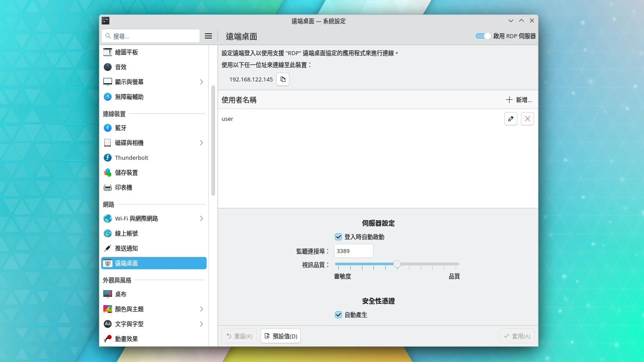Viewport: 644px width, 362px height.
Task: Open Bluetooth settings via 藍牙 icon
Action: 108,128
